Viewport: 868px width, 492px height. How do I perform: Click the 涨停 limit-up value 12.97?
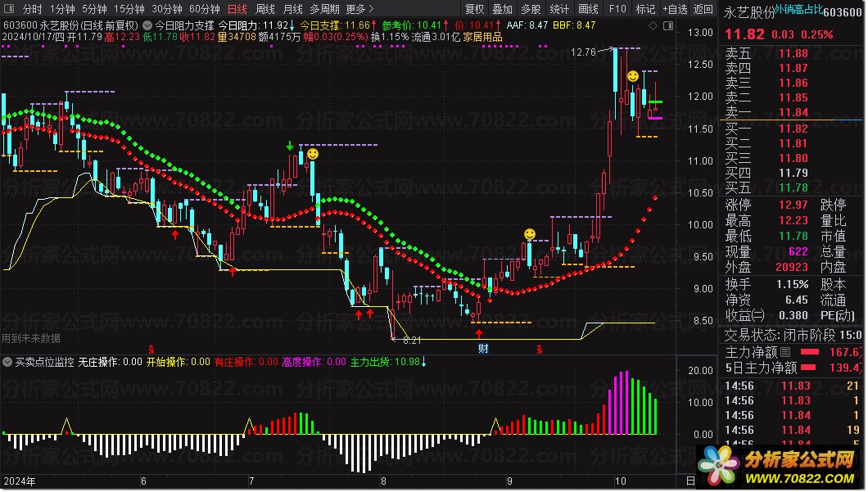point(793,205)
